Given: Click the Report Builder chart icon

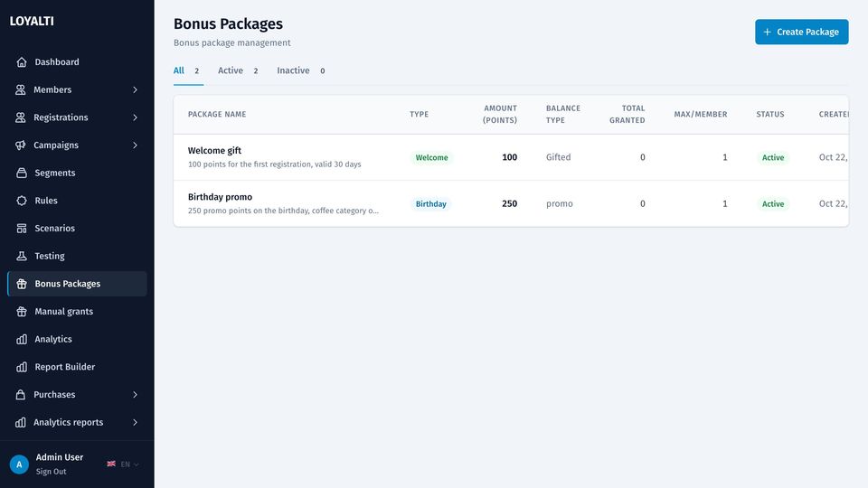Looking at the screenshot, I should 22,367.
